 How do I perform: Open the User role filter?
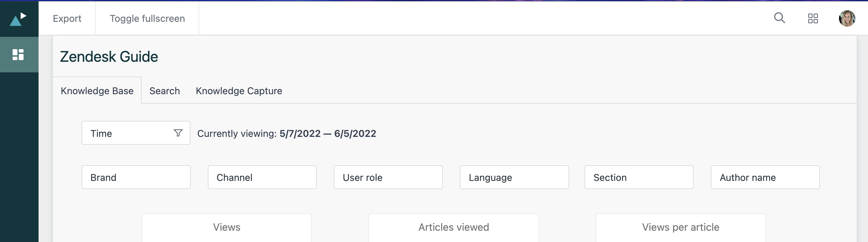coord(388,177)
